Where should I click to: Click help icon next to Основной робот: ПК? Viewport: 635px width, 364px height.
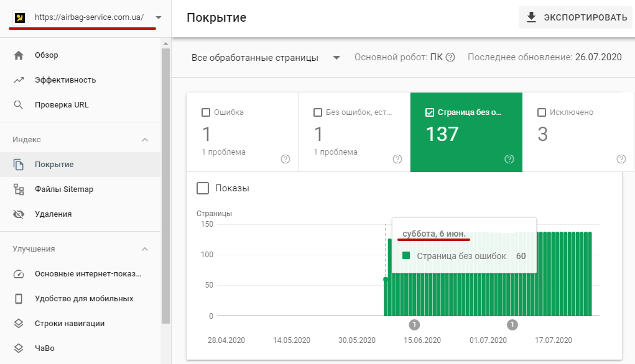pos(450,57)
